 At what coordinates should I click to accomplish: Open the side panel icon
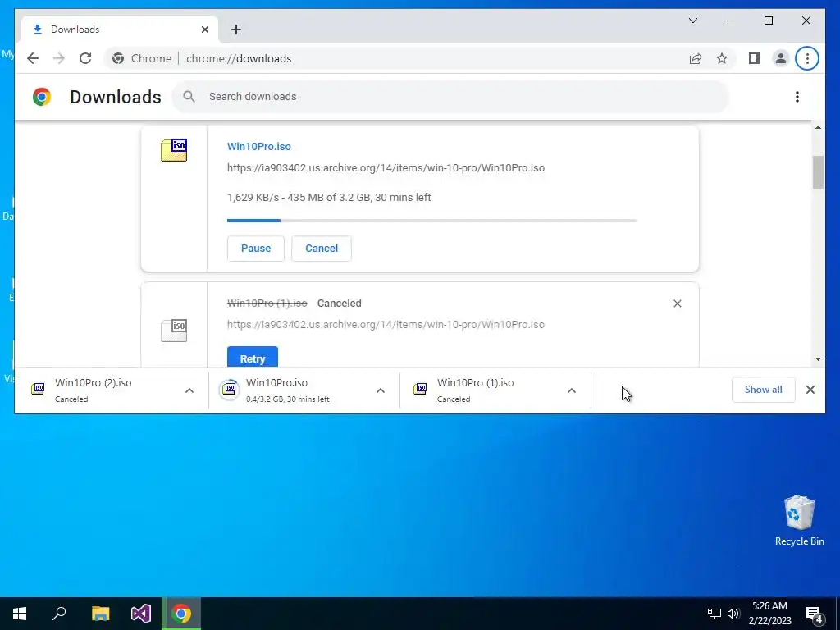[755, 58]
